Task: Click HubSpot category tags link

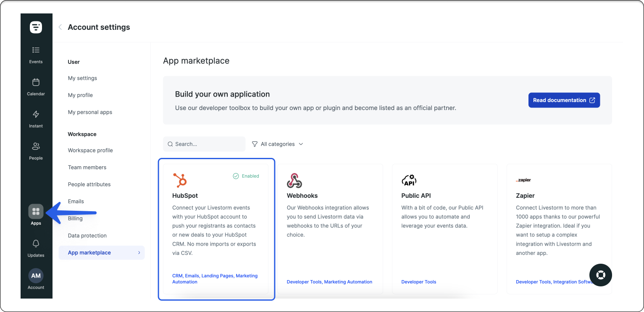Action: pos(215,279)
